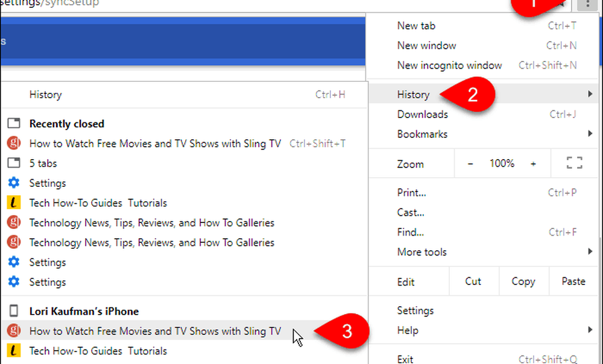This screenshot has width=603, height=364.
Task: Open Sling TV page from iPhone section
Action: tap(155, 331)
